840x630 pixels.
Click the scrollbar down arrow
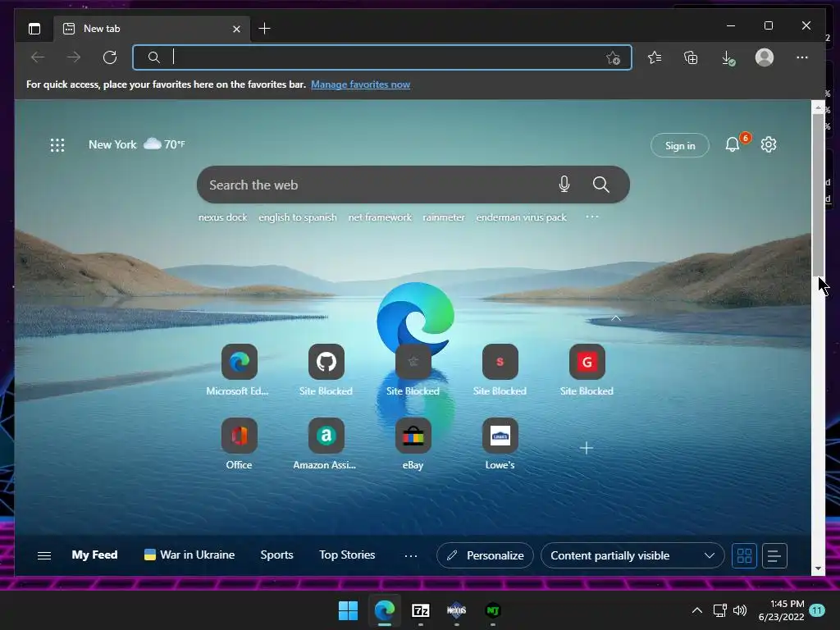(x=818, y=568)
